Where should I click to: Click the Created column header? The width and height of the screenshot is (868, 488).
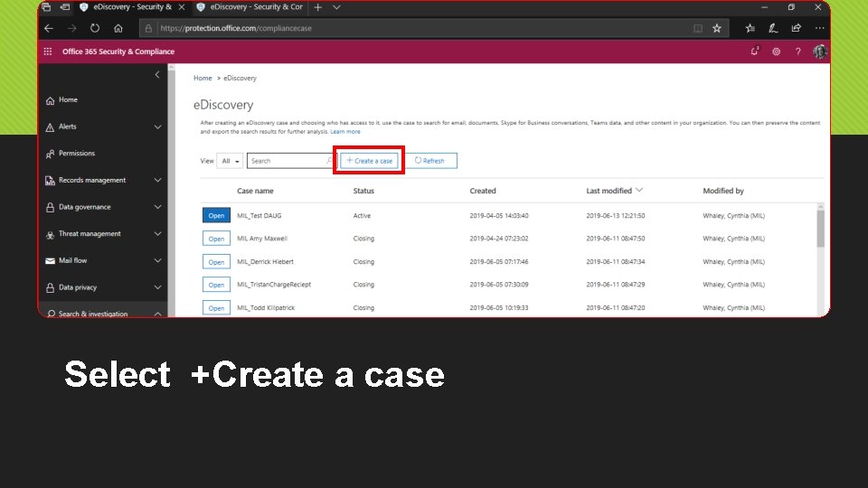[x=483, y=191]
